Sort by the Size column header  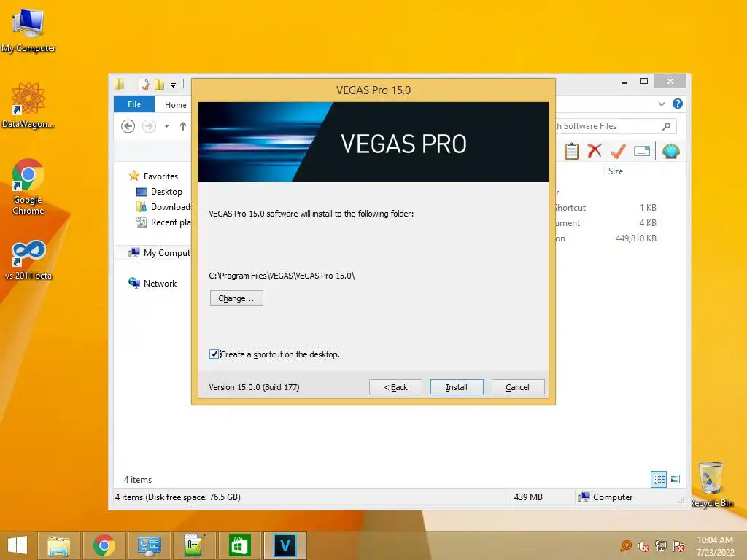click(x=616, y=171)
